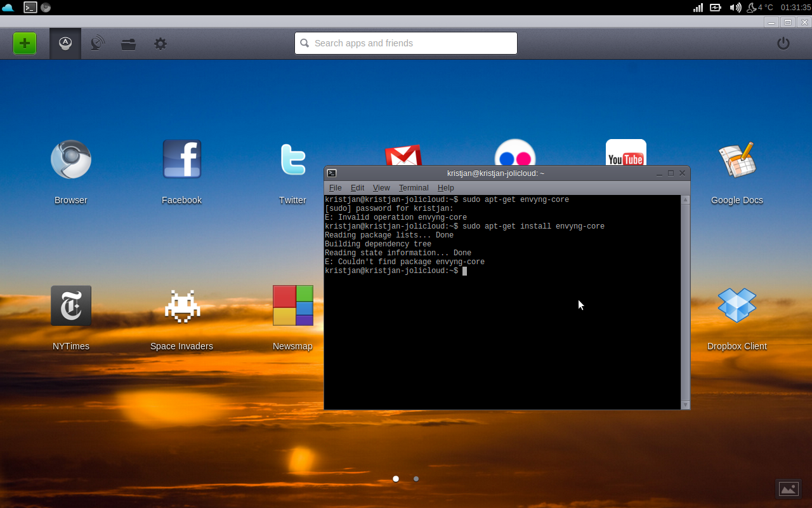This screenshot has width=812, height=508.
Task: Click the terminal vertical scrollbar track
Action: click(x=685, y=302)
